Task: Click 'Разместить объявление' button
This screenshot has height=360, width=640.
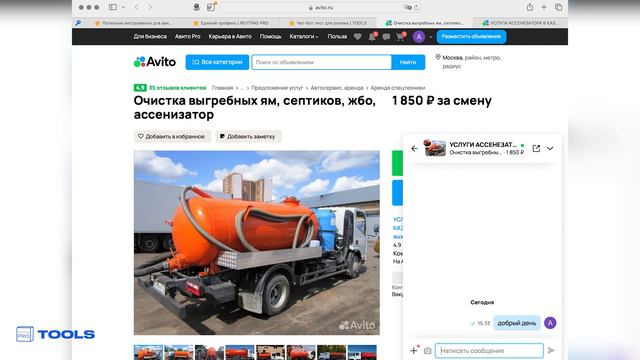Action: click(x=471, y=36)
